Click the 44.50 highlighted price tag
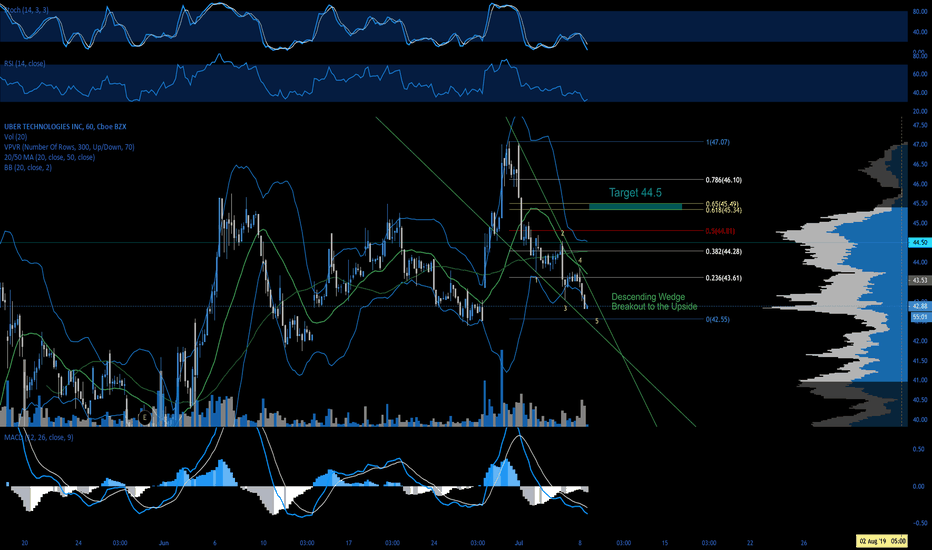The height and width of the screenshot is (550, 932). click(x=920, y=243)
